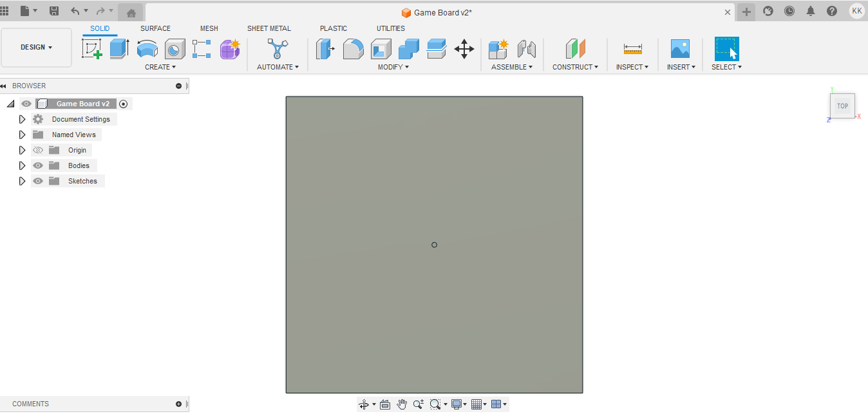Select the Create Form tool

(230, 49)
